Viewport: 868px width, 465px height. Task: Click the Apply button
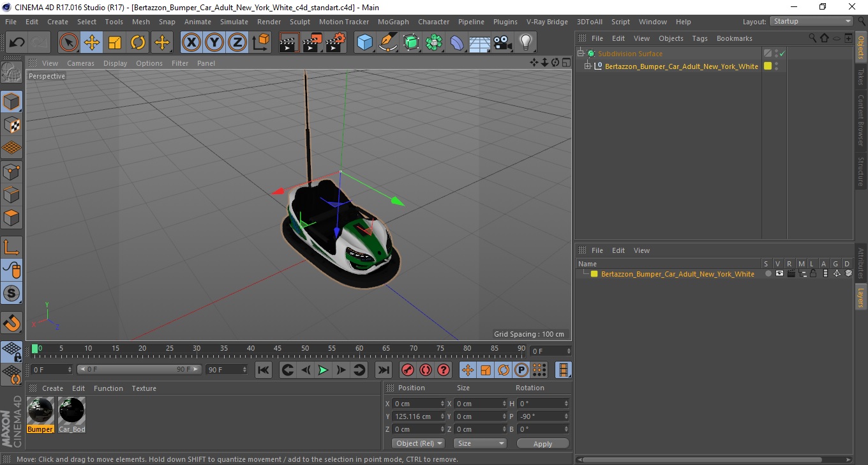(542, 443)
